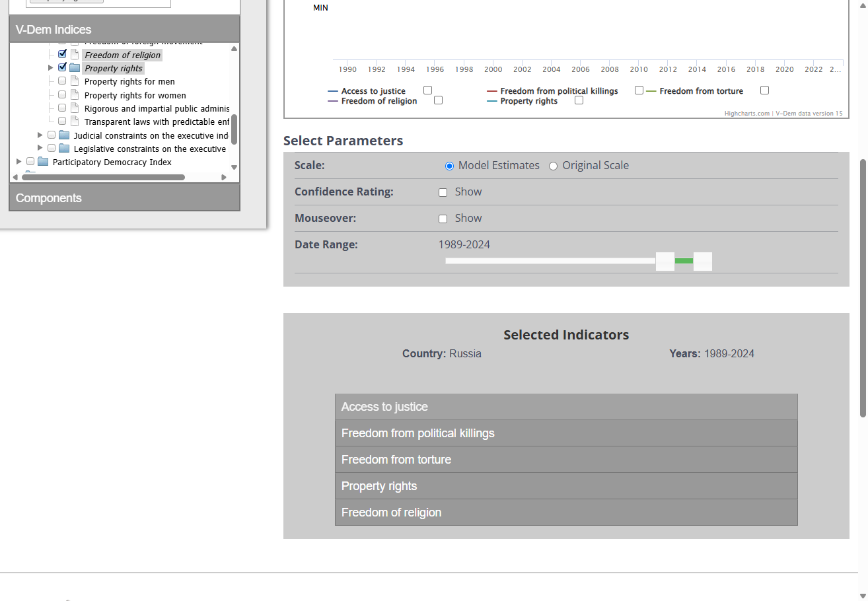The image size is (868, 601).
Task: Open the V-Dem Indices accordion section
Action: click(124, 29)
